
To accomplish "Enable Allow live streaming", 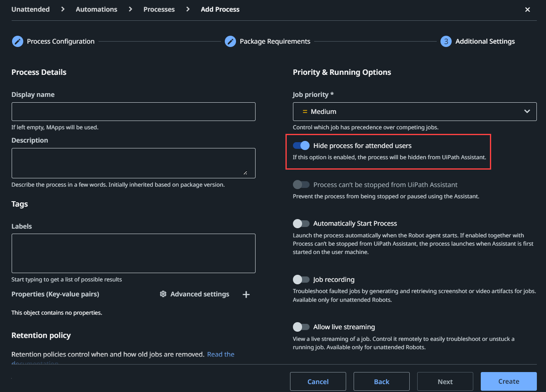I will coord(301,327).
